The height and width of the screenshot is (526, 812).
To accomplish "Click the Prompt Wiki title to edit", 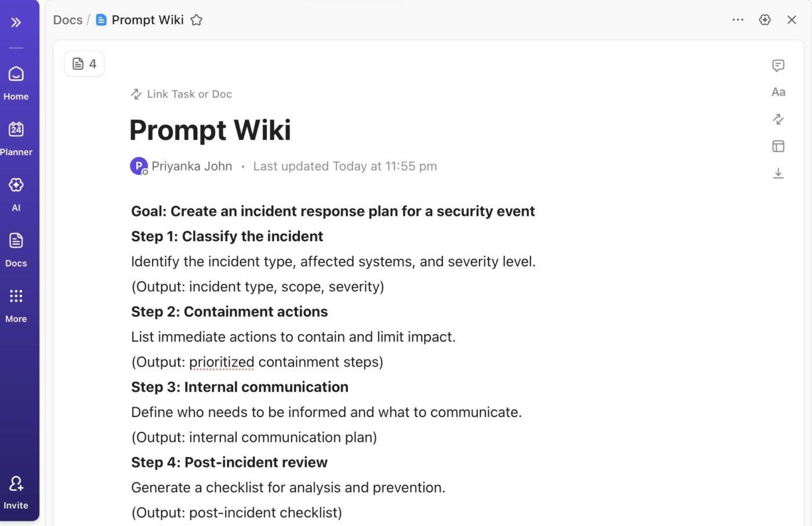I will coord(210,129).
